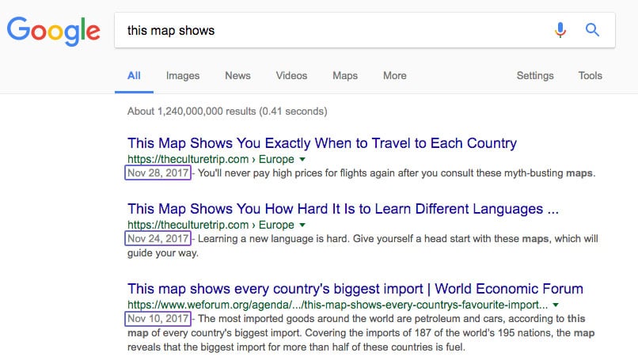Image resolution: width=638 pixels, height=364 pixels.
Task: Open the weforum.org URL dropdown arrow
Action: (x=556, y=305)
